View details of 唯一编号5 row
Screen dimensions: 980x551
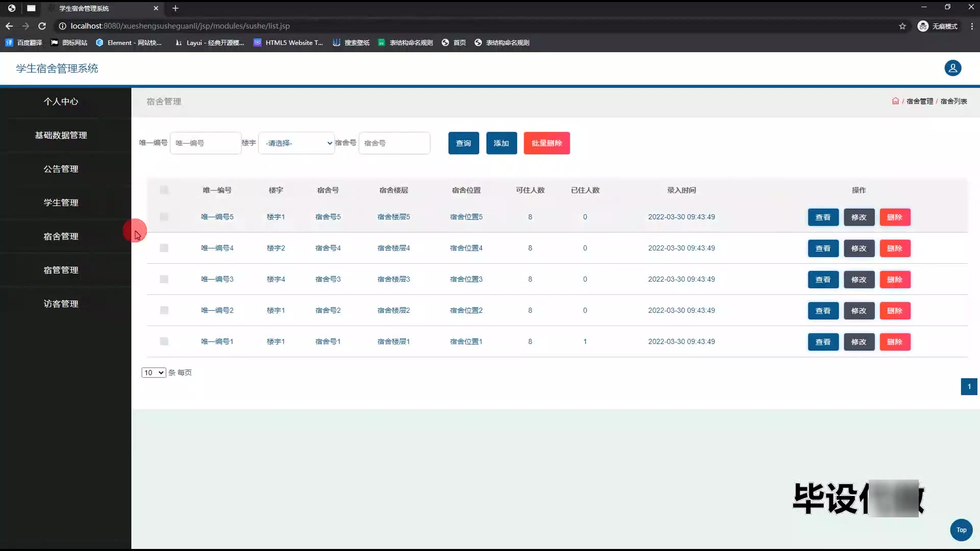pyautogui.click(x=823, y=217)
